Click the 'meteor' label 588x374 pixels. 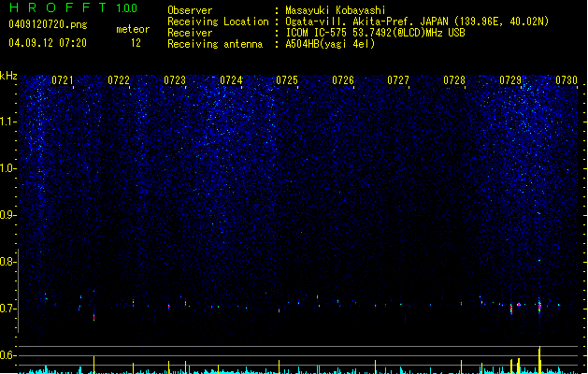pos(133,29)
